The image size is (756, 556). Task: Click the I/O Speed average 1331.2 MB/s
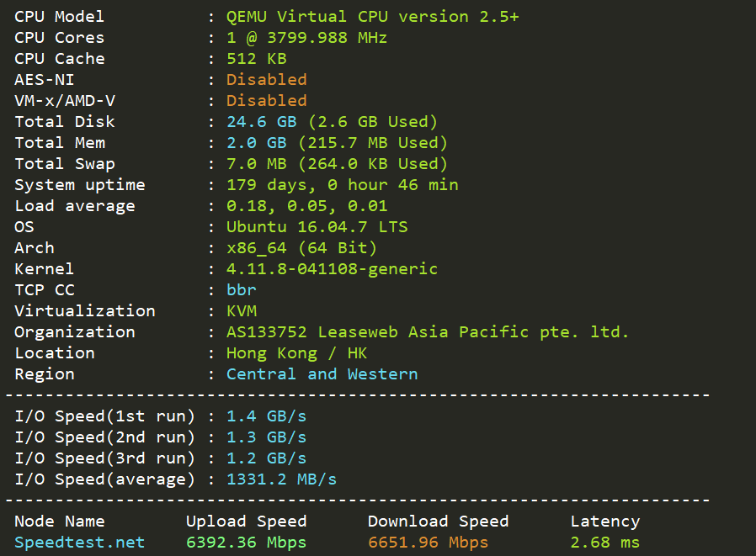(281, 479)
